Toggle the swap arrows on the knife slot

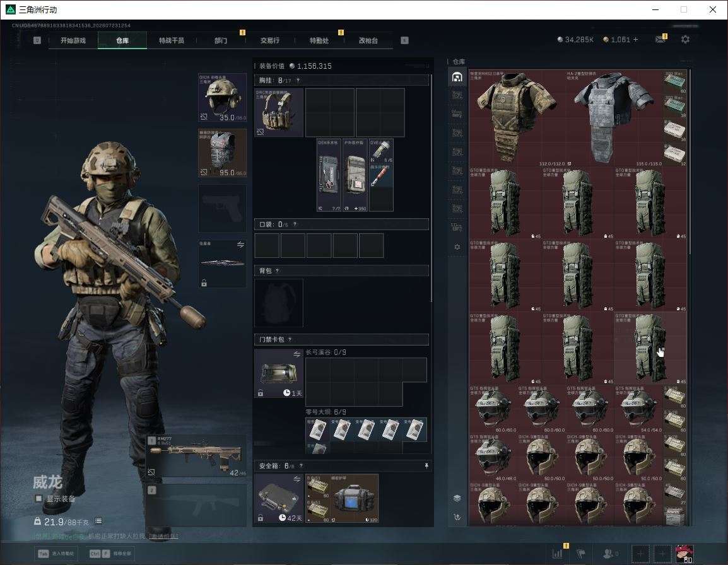240,245
